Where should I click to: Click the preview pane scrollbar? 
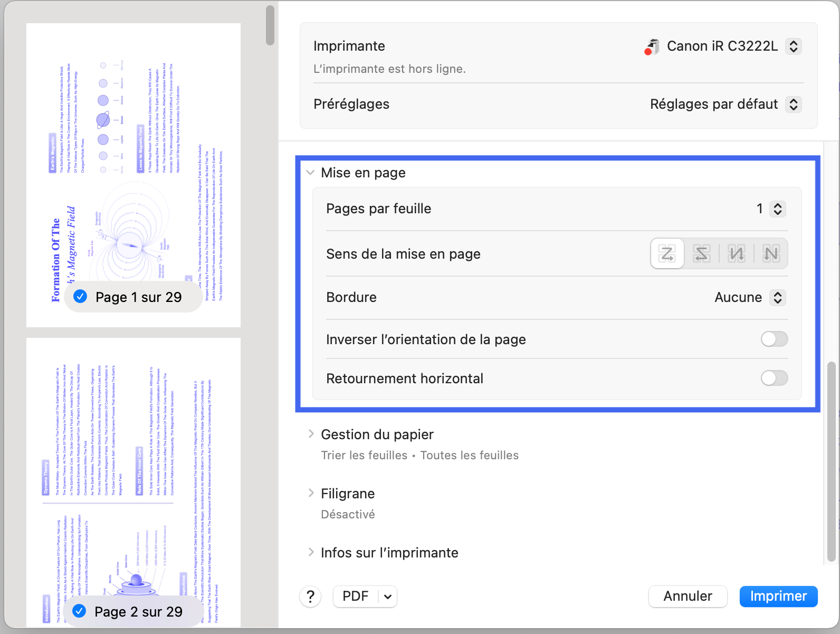pyautogui.click(x=270, y=25)
